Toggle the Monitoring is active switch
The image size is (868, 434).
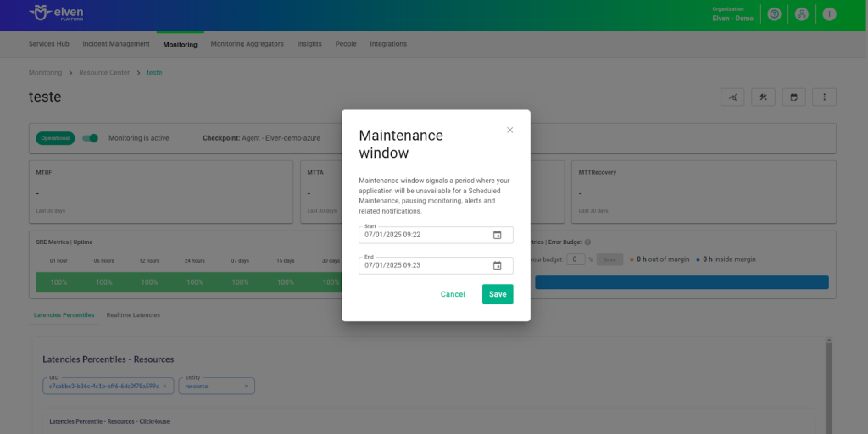91,138
